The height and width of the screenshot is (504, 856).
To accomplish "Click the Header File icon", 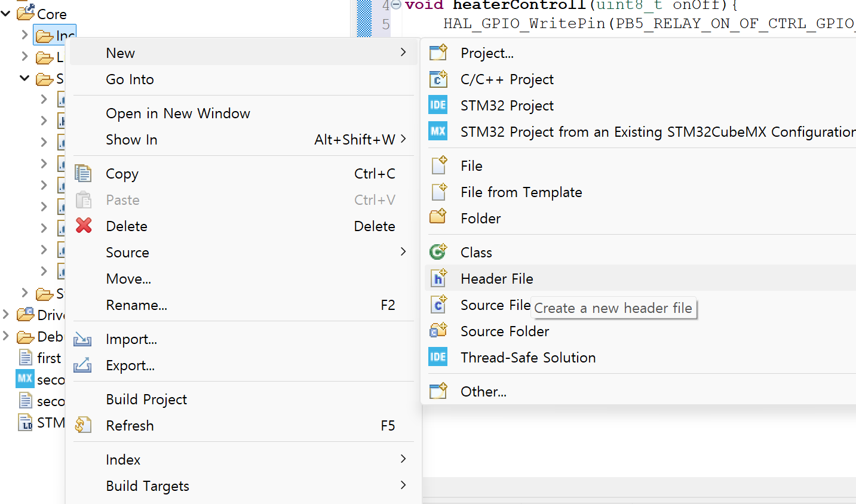I will [x=439, y=278].
